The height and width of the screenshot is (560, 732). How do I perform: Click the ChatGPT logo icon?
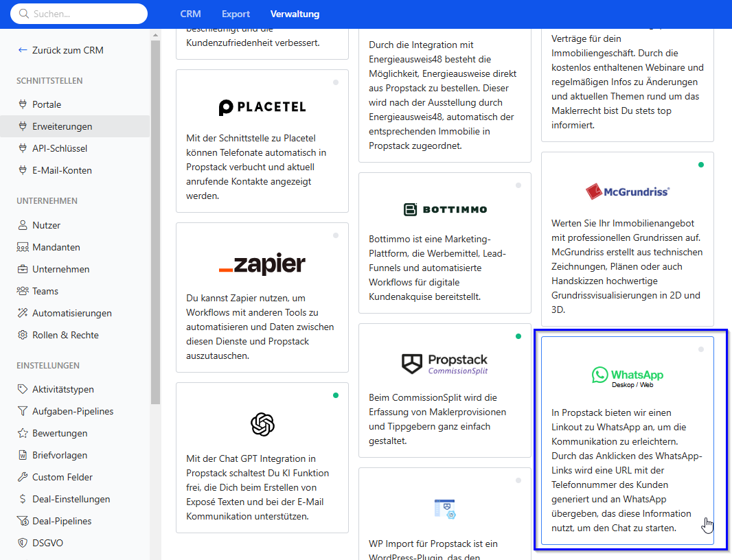pyautogui.click(x=262, y=424)
